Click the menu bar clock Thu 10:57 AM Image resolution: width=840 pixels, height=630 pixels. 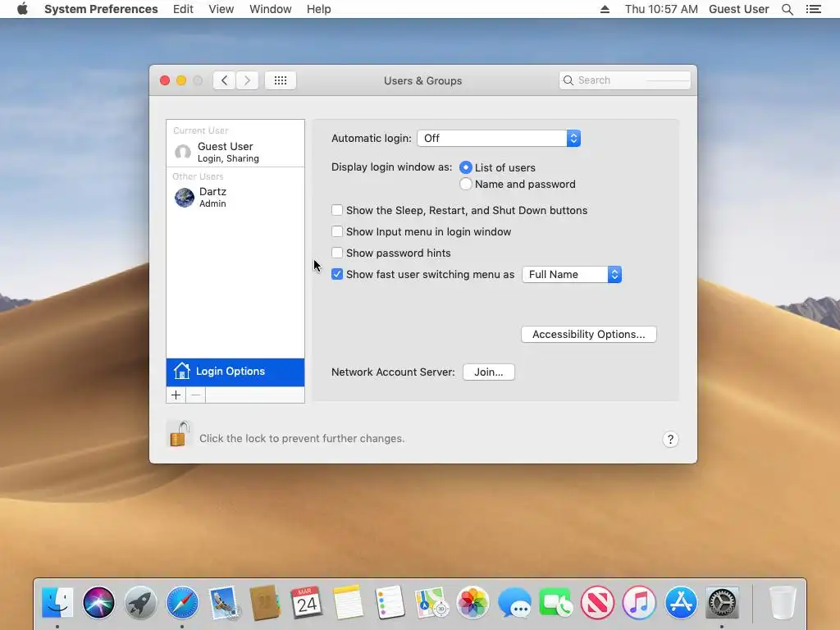tap(661, 9)
